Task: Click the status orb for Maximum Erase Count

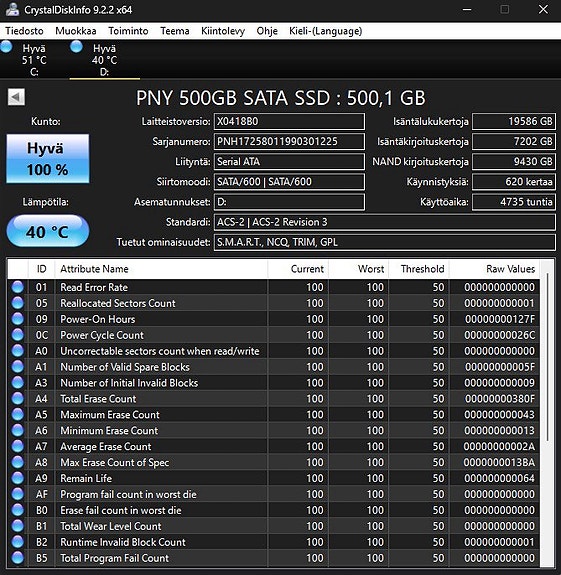Action: (x=18, y=414)
